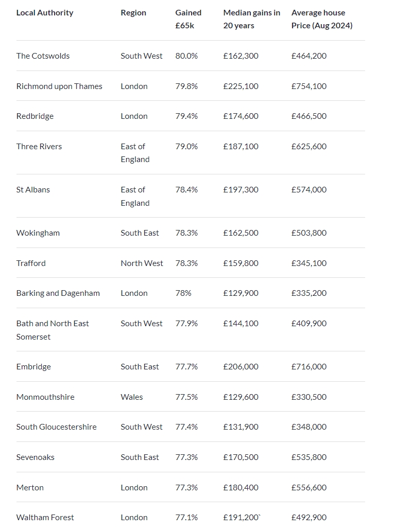
Task: Click the Average house Price header
Action: click(x=322, y=19)
